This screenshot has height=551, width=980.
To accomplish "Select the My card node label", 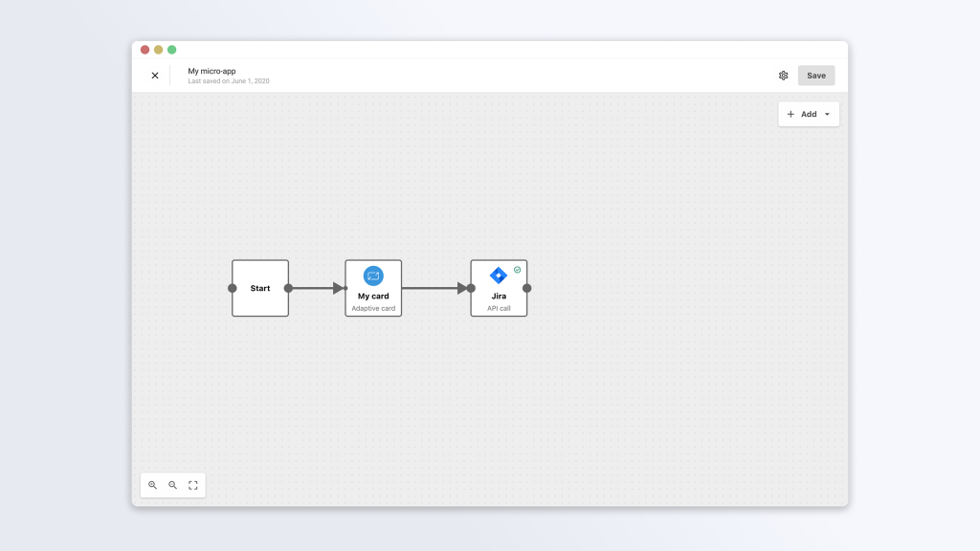I will (x=373, y=297).
